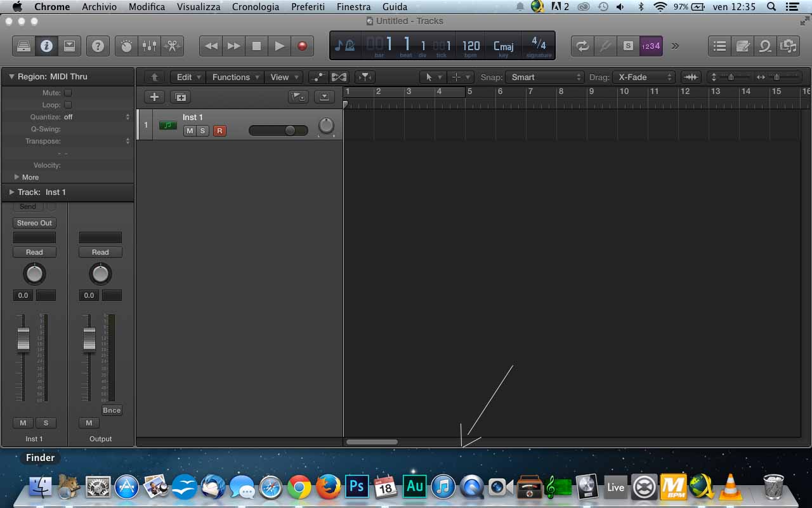Toggle Cycle mode loop icon

pyautogui.click(x=582, y=46)
